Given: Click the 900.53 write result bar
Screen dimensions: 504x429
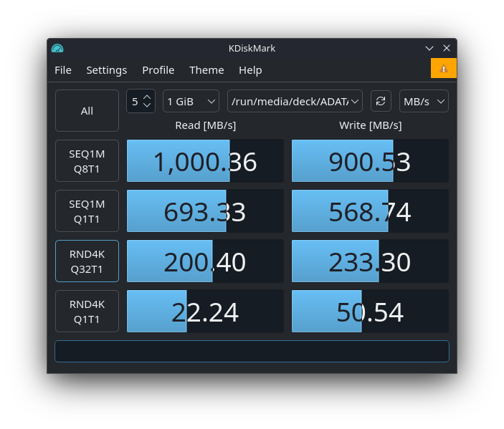Looking at the screenshot, I should pos(370,161).
